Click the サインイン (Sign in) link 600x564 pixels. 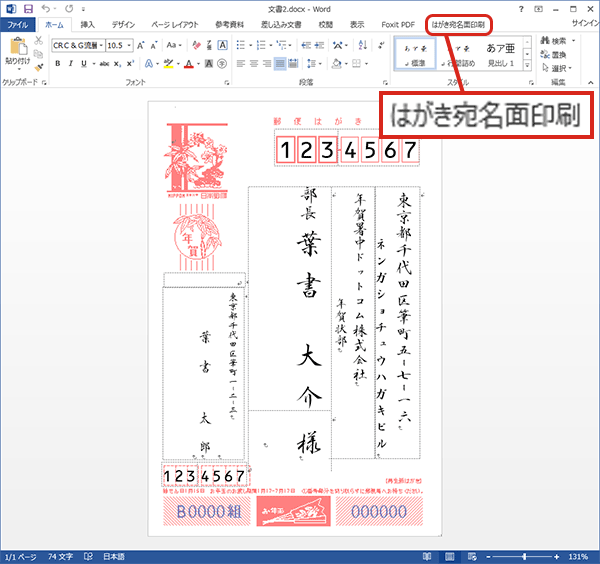point(585,23)
